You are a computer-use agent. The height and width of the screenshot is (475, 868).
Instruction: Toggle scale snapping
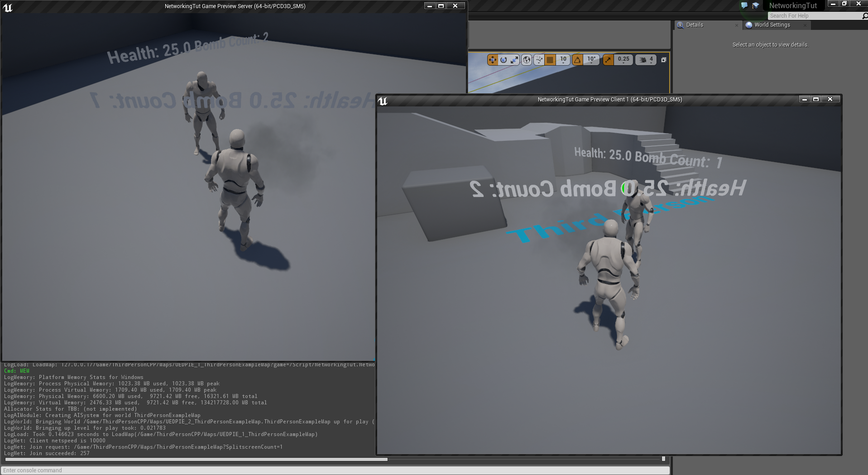click(608, 59)
